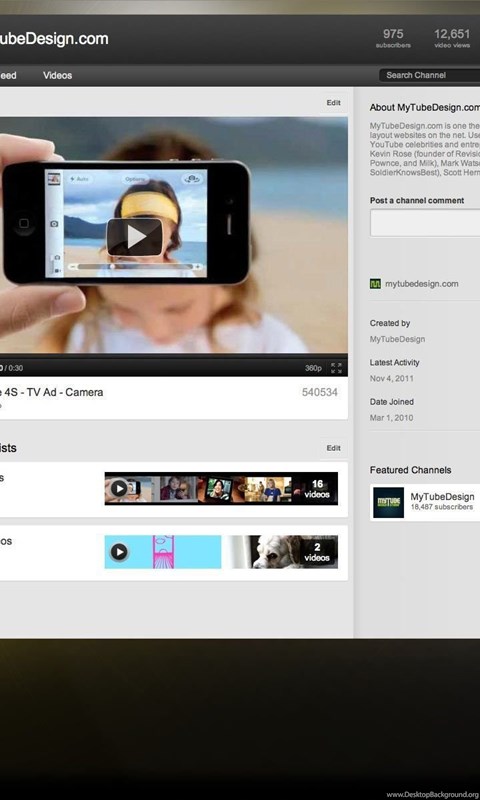The image size is (480, 800).
Task: Open the 16 videos playlist count
Action: click(x=317, y=489)
